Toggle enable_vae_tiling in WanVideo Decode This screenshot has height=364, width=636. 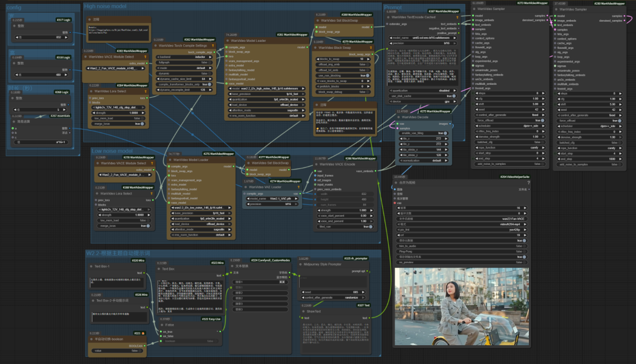click(x=423, y=133)
